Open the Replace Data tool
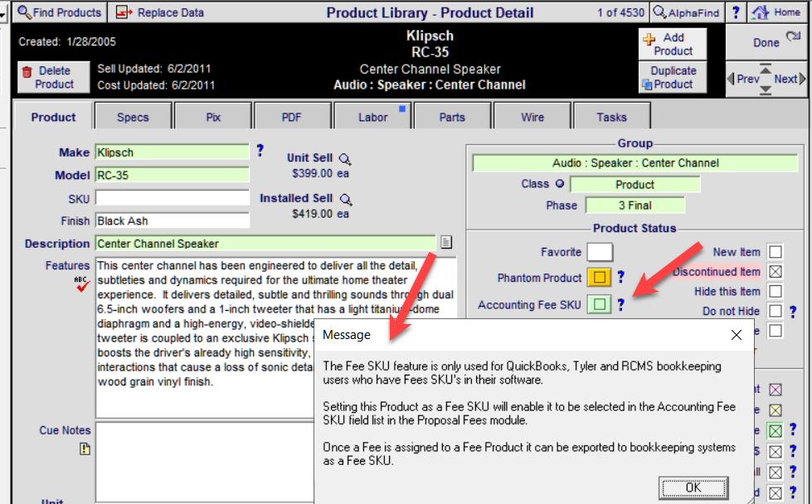 click(x=160, y=12)
